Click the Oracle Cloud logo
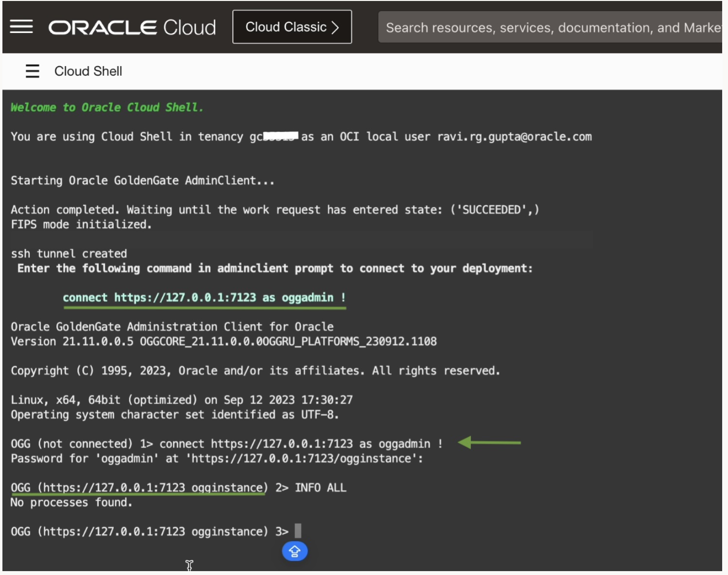728x575 pixels. click(x=132, y=27)
